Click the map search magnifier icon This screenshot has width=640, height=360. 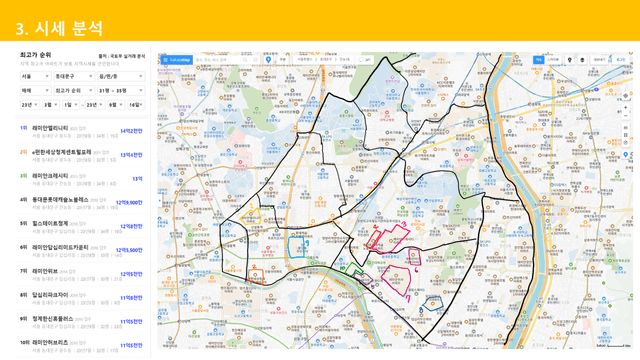(x=245, y=60)
